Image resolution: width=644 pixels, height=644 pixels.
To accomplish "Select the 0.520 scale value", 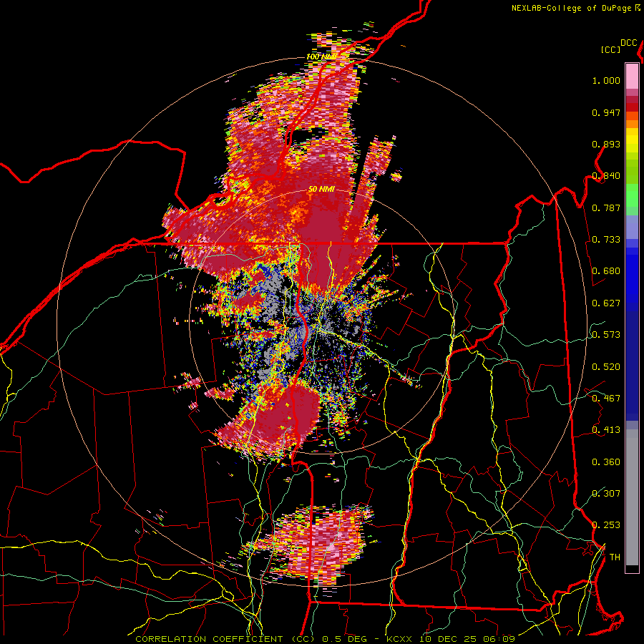I will pos(606,367).
